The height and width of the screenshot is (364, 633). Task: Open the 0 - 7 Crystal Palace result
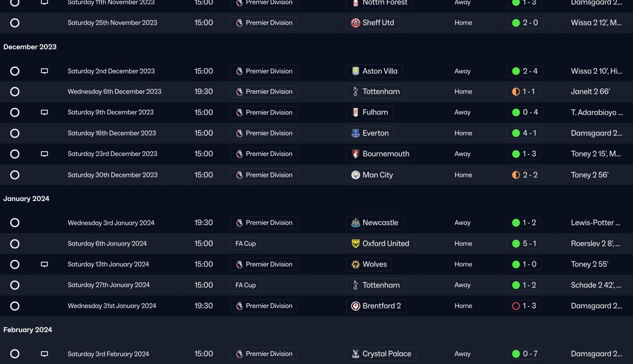coord(525,354)
